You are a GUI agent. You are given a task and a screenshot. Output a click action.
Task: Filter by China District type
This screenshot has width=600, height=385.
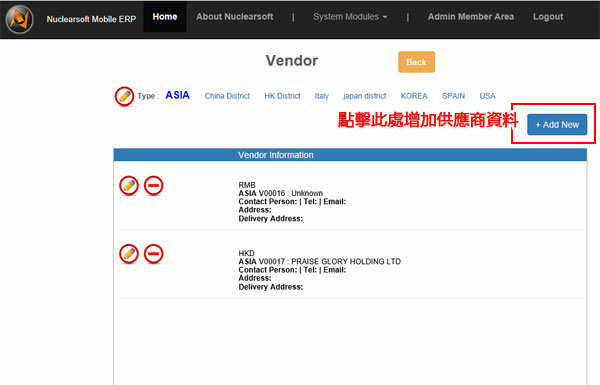227,96
